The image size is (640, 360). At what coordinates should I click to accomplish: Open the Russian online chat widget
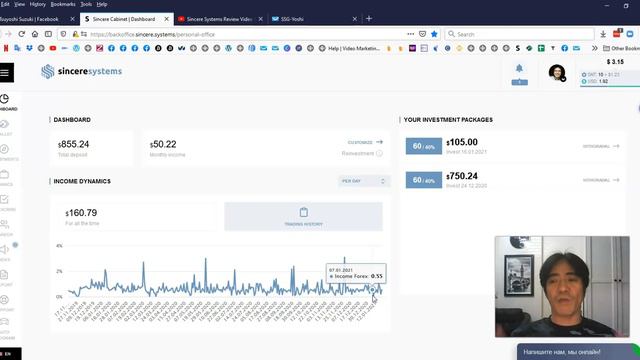click(x=578, y=352)
